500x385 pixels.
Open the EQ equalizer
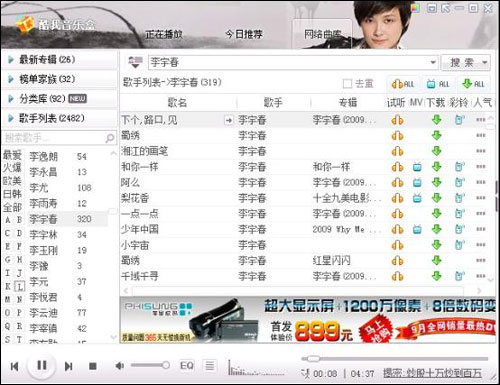[187, 366]
